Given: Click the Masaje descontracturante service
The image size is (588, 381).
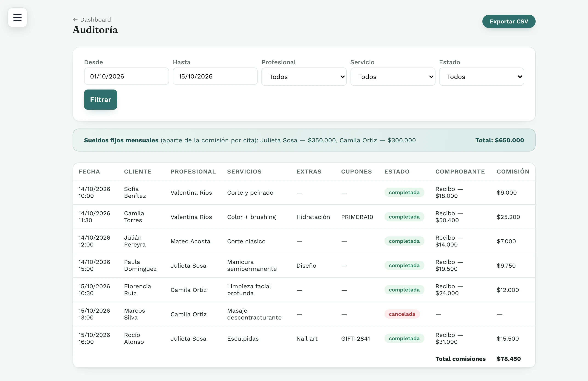Looking at the screenshot, I should [254, 314].
